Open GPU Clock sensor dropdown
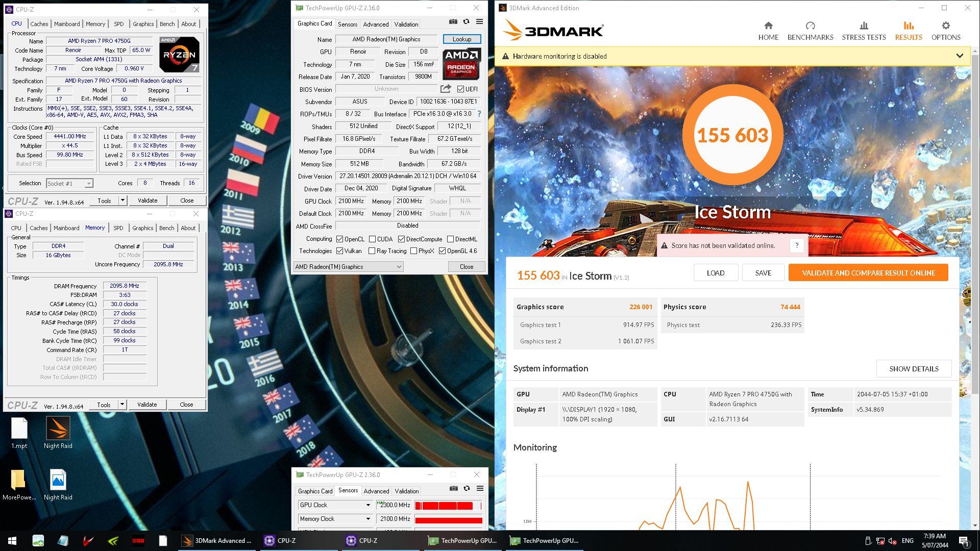Viewport: 980px width, 551px height. click(x=335, y=505)
